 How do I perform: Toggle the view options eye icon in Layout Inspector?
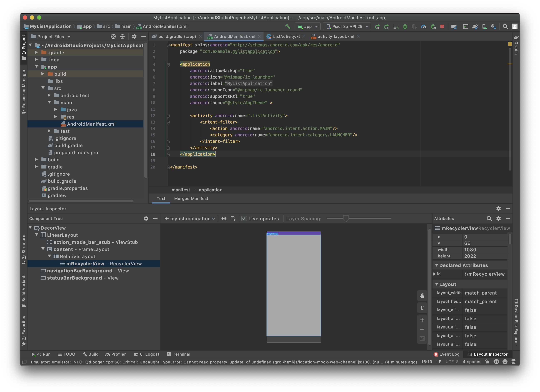pos(224,218)
